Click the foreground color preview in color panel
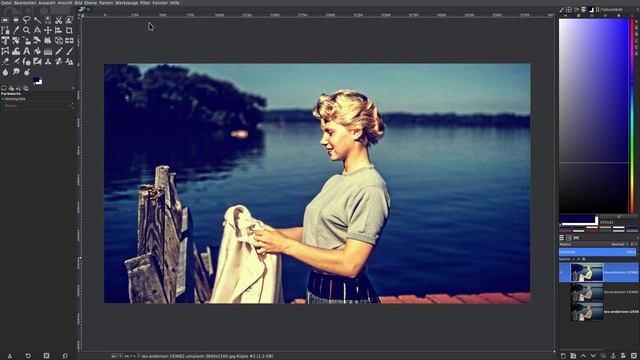 tap(578, 220)
